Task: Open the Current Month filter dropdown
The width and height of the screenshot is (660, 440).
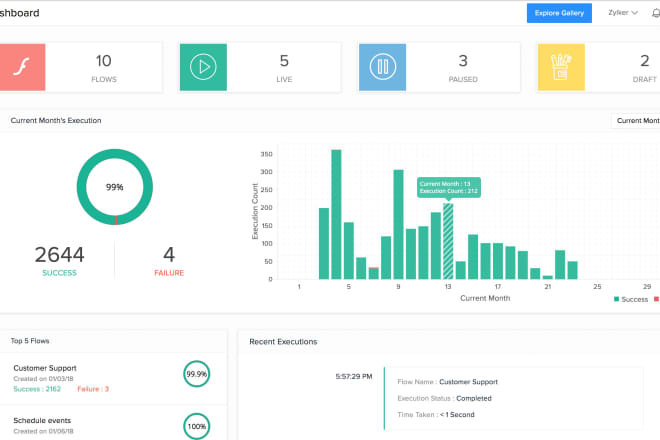Action: tap(636, 121)
